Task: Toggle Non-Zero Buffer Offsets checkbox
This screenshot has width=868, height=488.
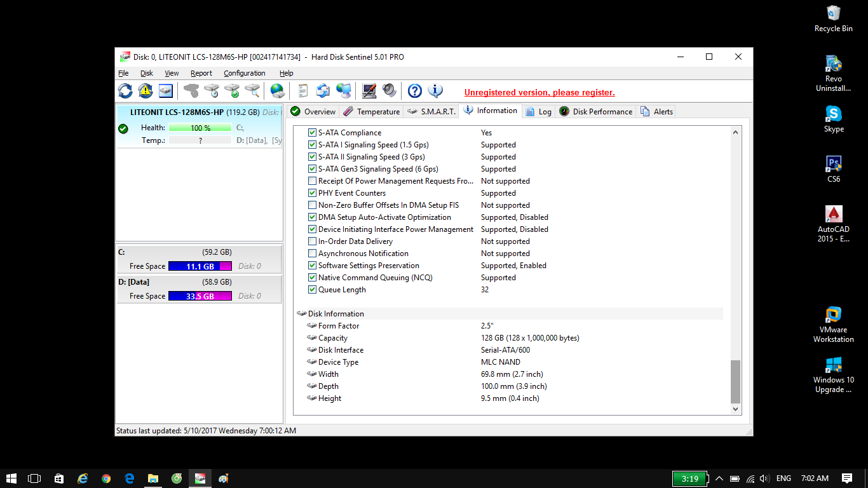Action: (x=312, y=205)
